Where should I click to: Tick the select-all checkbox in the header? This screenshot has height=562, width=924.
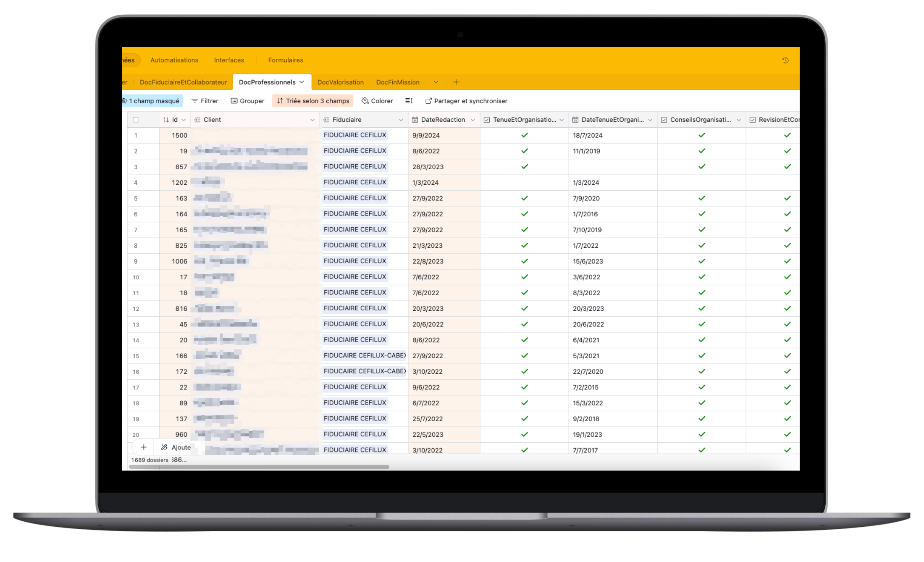136,120
